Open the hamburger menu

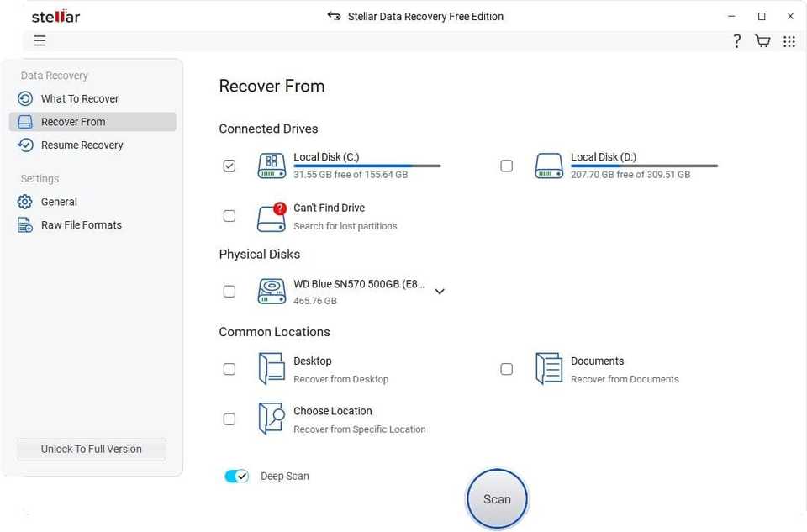pyautogui.click(x=40, y=40)
